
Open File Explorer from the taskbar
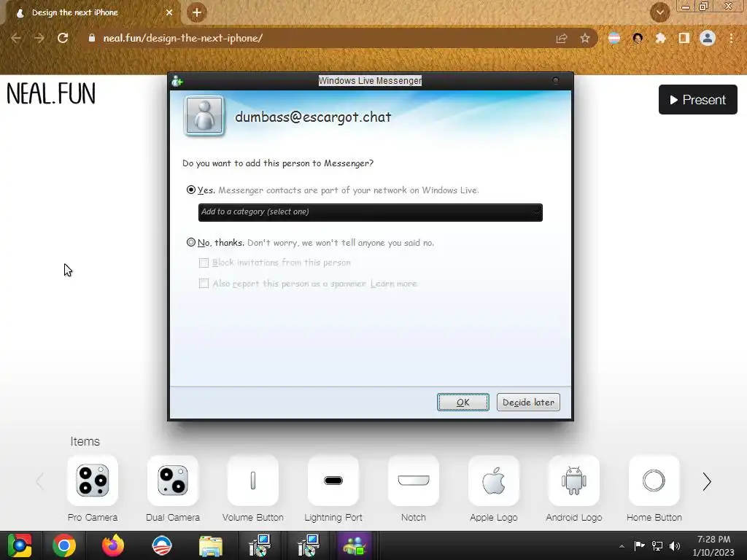[x=211, y=545]
